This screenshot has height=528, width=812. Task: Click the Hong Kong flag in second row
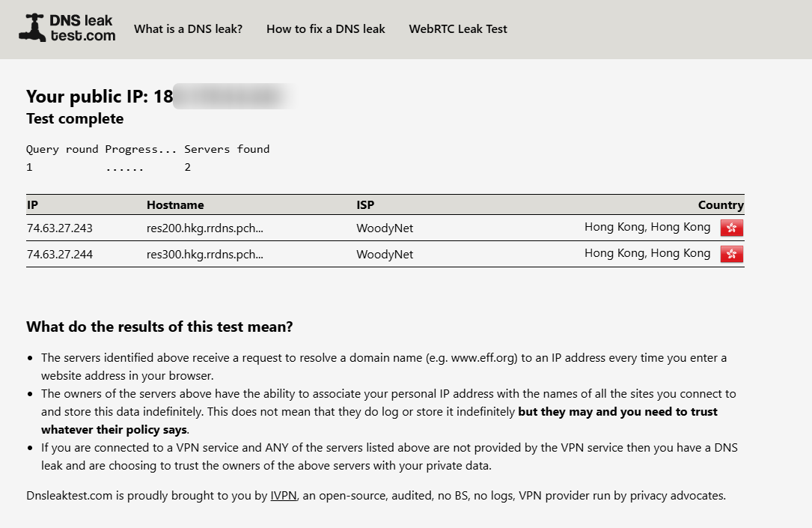(x=731, y=255)
